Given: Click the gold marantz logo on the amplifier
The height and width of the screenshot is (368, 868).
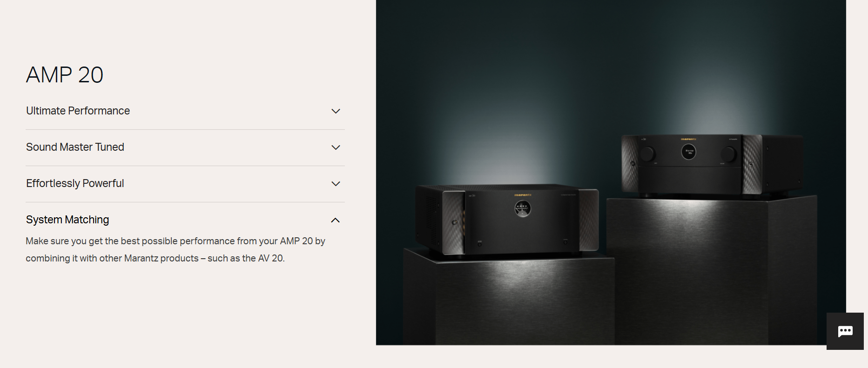Looking at the screenshot, I should pyautogui.click(x=523, y=195).
